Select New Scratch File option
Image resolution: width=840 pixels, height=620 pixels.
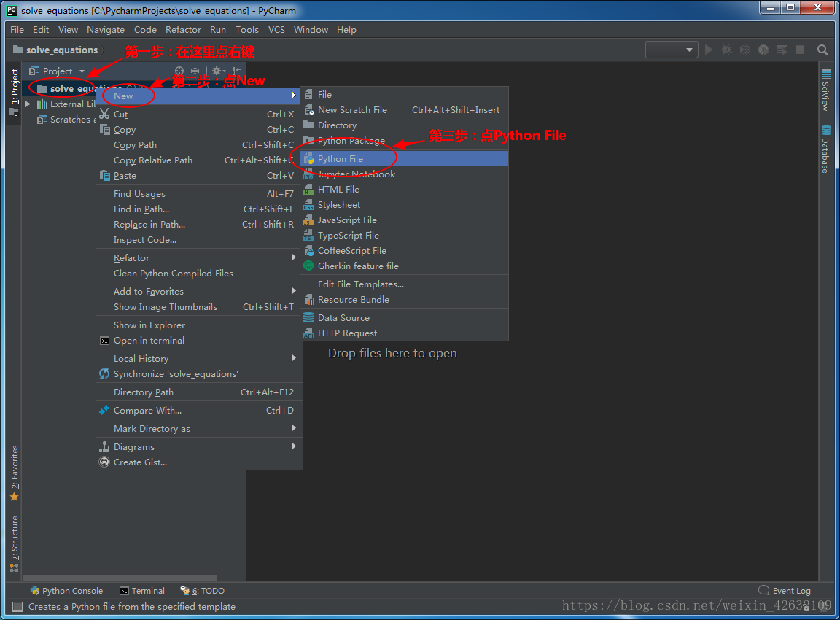click(405, 110)
